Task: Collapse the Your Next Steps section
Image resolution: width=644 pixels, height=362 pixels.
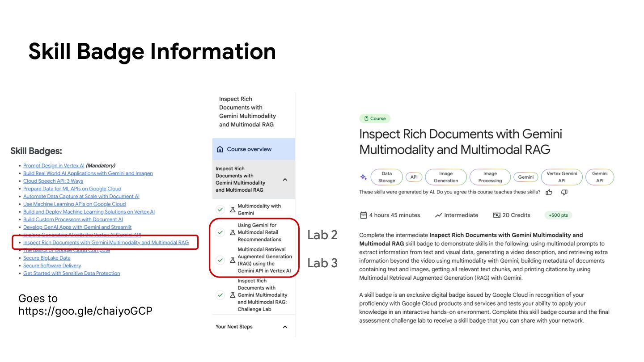Action: [285, 327]
